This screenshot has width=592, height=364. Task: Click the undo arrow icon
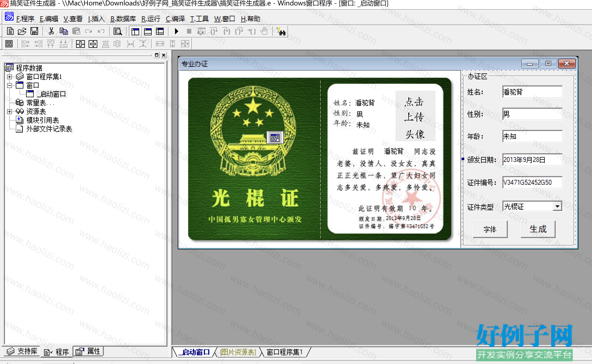click(x=101, y=32)
